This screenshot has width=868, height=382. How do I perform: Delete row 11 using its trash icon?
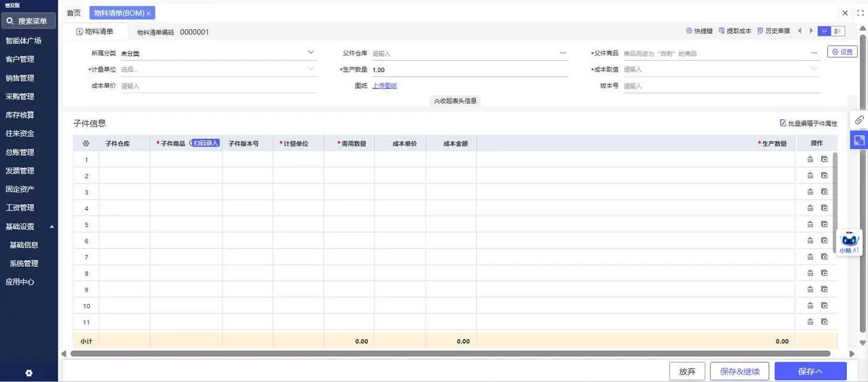click(810, 322)
